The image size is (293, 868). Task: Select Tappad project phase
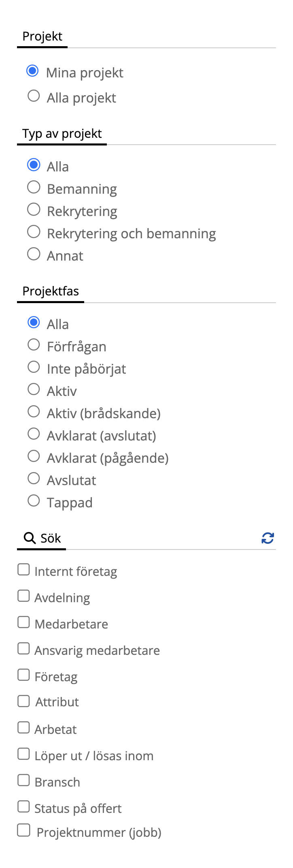tap(34, 501)
